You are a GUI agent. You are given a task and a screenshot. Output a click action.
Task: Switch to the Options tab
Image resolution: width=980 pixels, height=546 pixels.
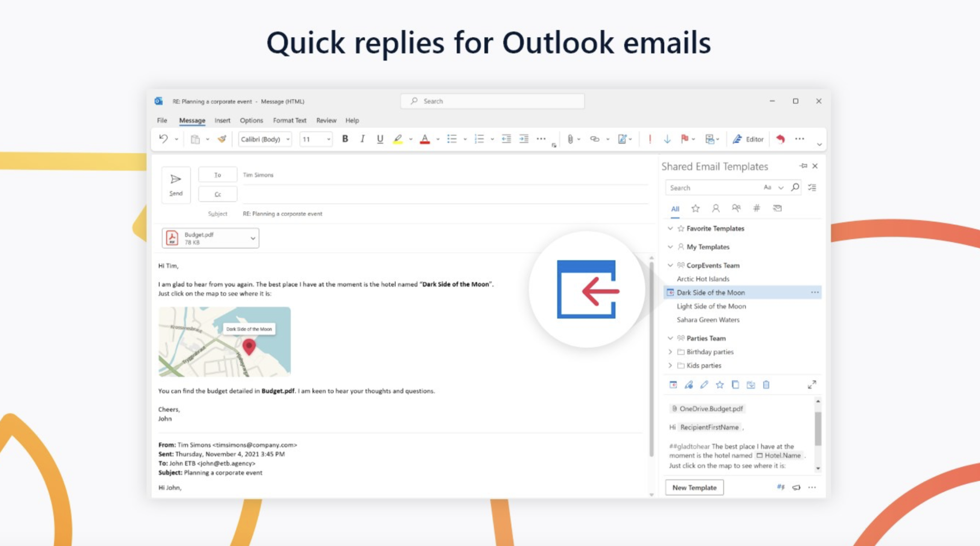251,121
